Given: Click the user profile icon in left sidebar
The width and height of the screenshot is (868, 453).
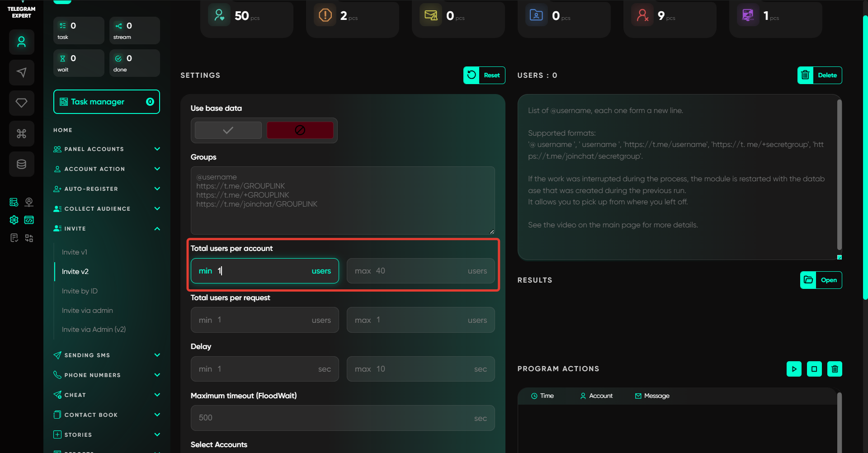Looking at the screenshot, I should click(x=21, y=42).
